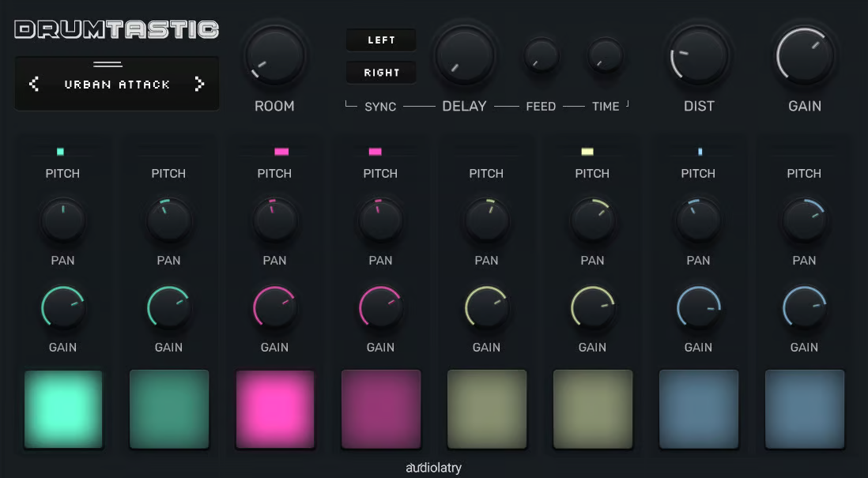Trigger the seventh blue drum pad
The image size is (868, 478).
(x=699, y=409)
